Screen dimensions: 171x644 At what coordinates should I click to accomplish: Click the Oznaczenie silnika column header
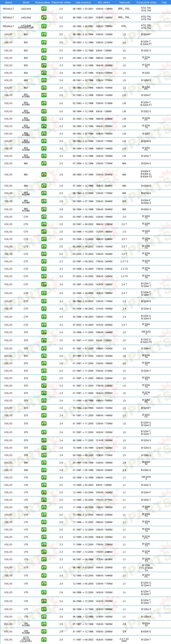(x=147, y=2)
